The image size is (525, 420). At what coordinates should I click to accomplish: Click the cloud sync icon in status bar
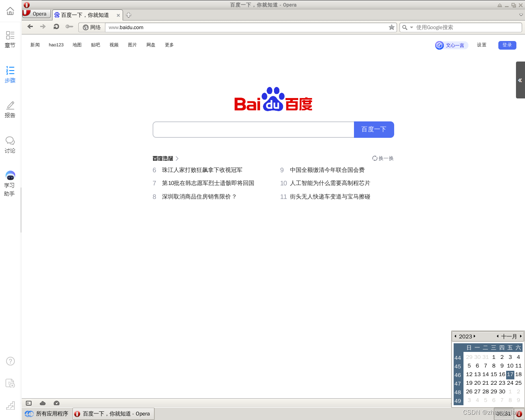tap(43, 403)
